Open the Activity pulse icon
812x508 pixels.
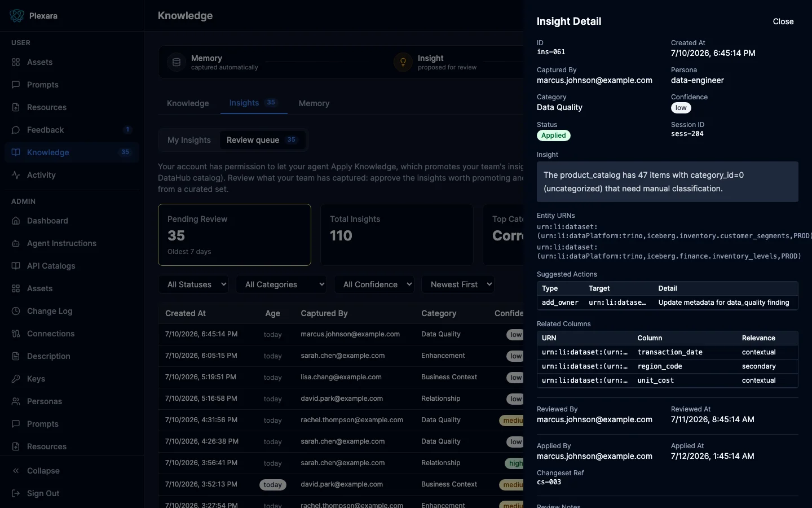pyautogui.click(x=16, y=175)
